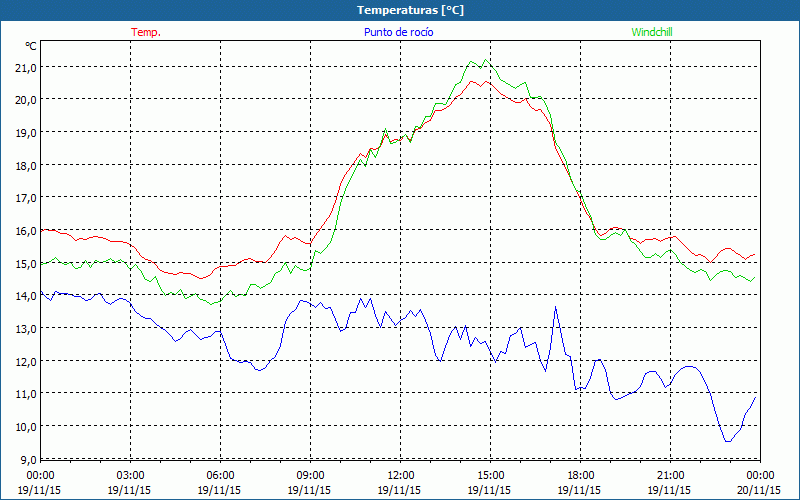800x500 pixels.
Task: Click the 15:00 time label
Action: click(490, 476)
